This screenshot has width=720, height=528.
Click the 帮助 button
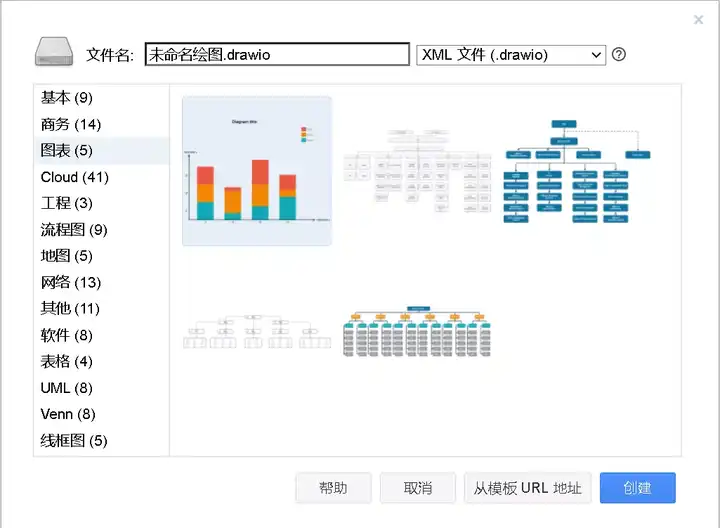pyautogui.click(x=333, y=488)
